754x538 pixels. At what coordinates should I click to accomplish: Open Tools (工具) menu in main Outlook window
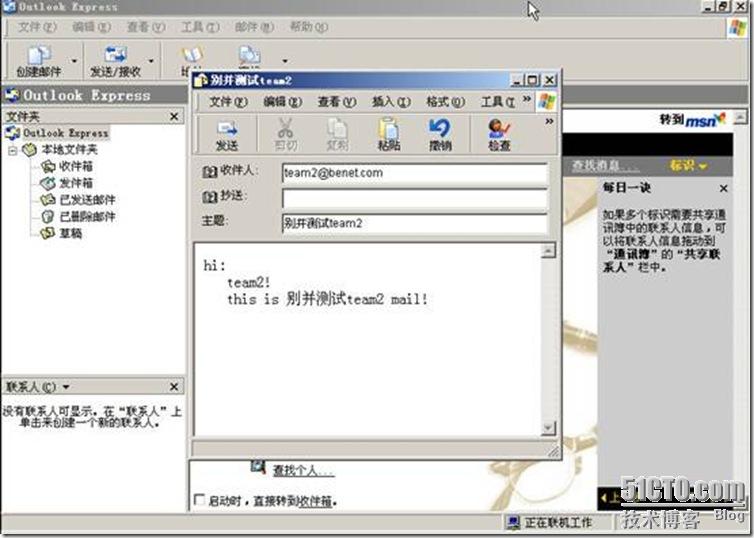coord(200,27)
